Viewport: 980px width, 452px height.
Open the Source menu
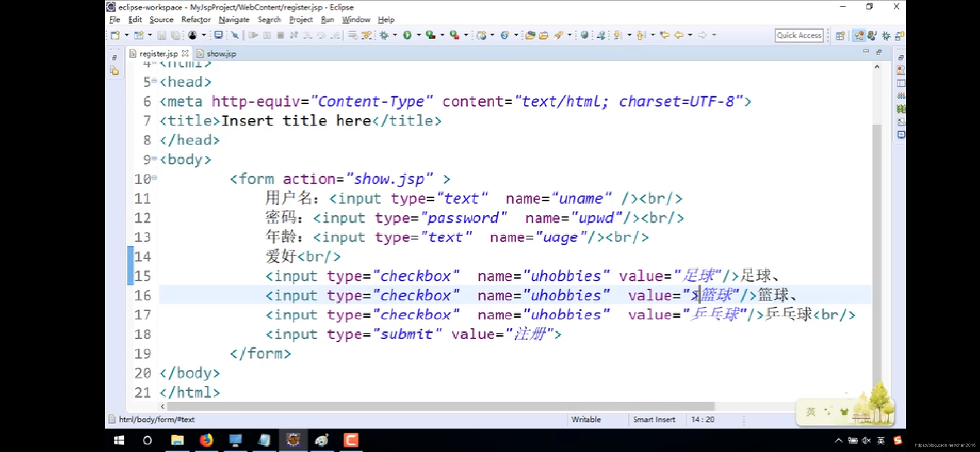pos(161,20)
